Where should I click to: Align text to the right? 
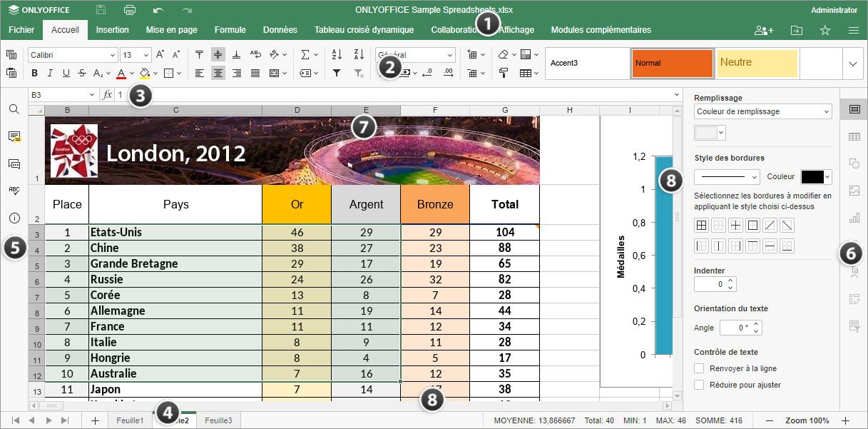click(236, 73)
